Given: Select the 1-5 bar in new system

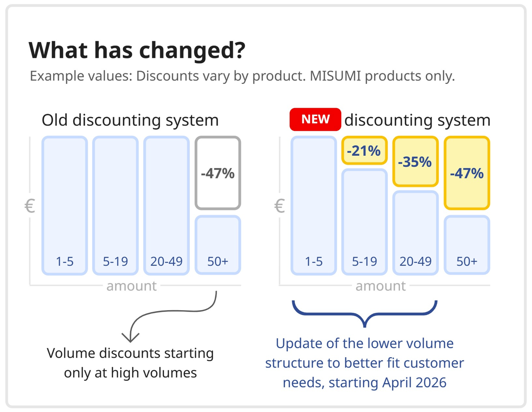Looking at the screenshot, I should [314, 205].
